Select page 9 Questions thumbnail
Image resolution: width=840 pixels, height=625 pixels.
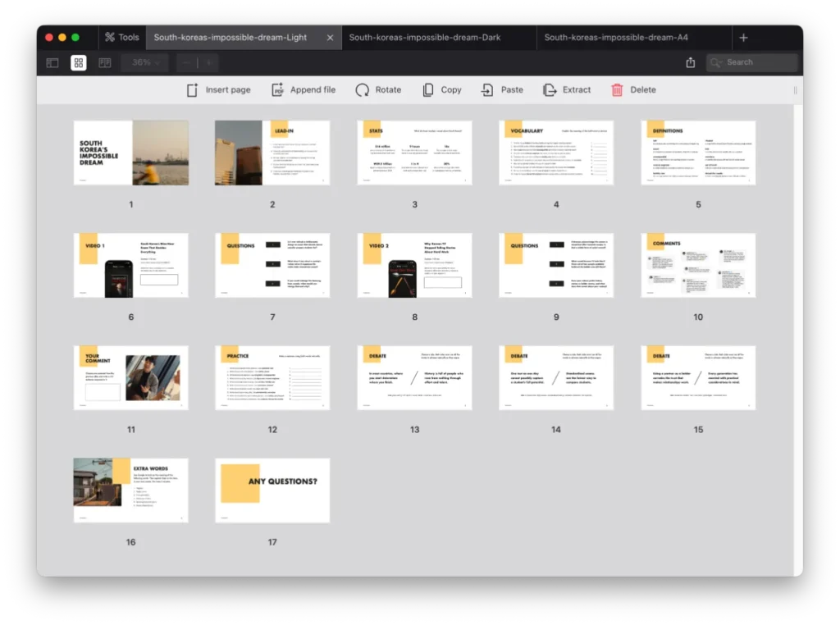(x=556, y=265)
